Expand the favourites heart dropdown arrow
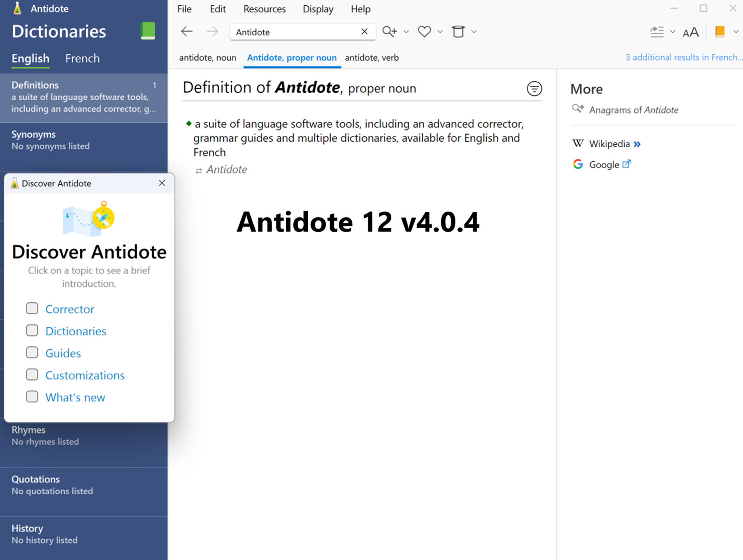The image size is (743, 560). [x=440, y=32]
